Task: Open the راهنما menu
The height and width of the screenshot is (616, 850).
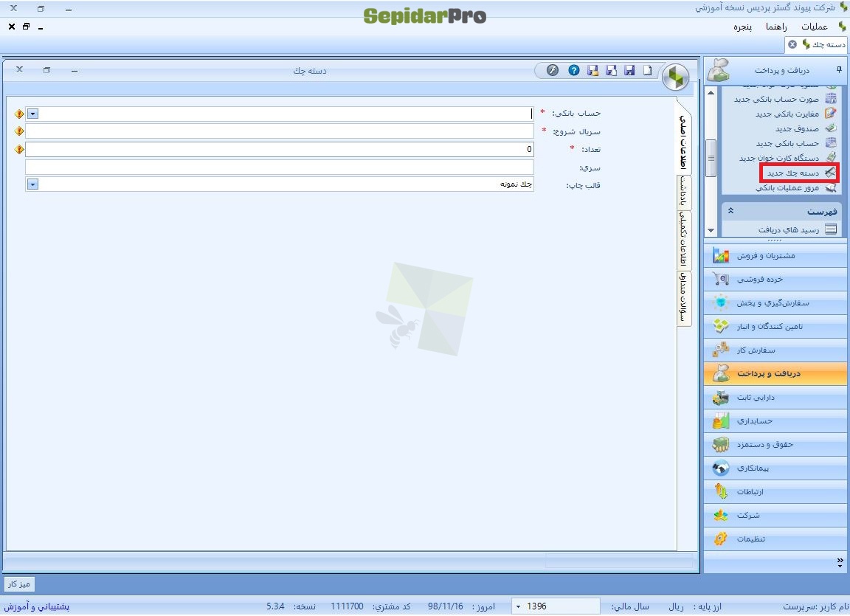Action: coord(776,27)
